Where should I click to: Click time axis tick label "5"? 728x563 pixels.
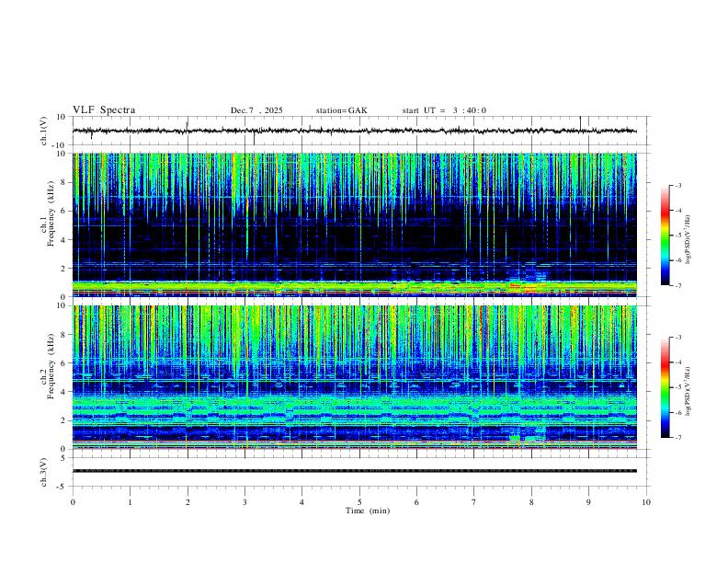[359, 502]
